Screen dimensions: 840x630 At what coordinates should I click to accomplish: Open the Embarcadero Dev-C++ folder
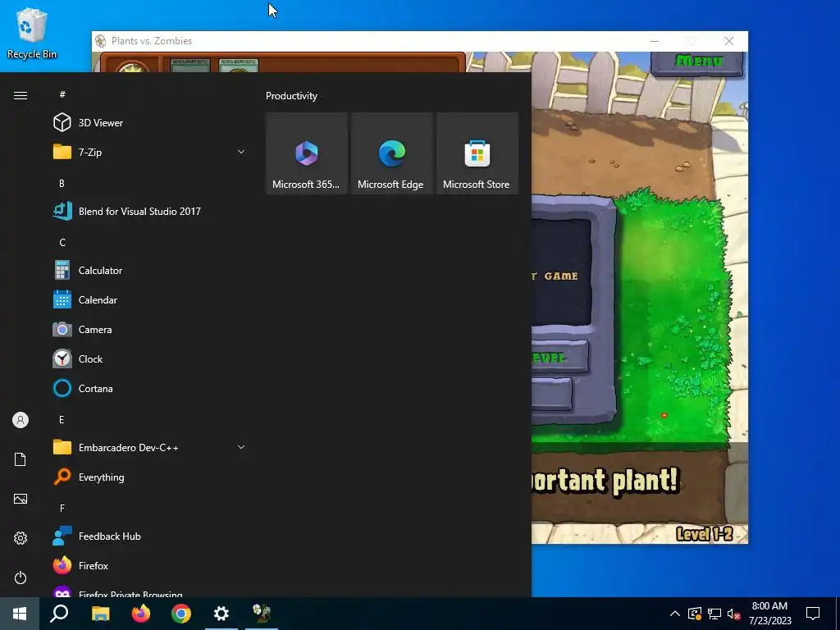149,447
